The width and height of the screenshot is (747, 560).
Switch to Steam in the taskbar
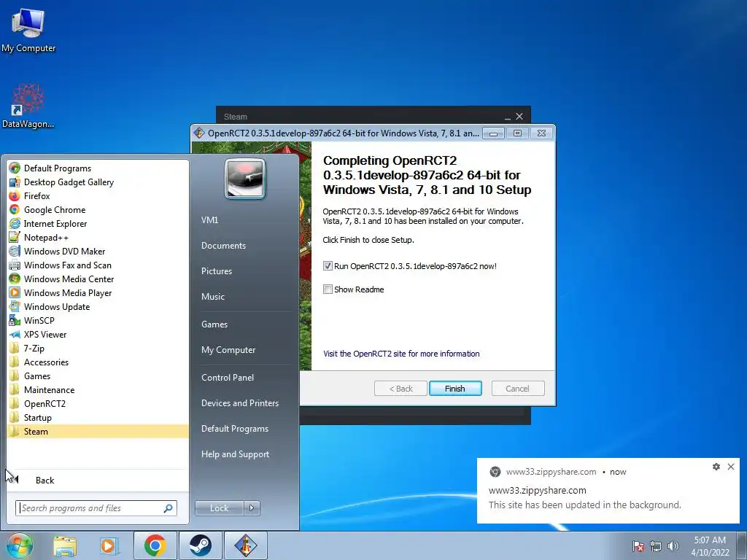[x=200, y=545]
